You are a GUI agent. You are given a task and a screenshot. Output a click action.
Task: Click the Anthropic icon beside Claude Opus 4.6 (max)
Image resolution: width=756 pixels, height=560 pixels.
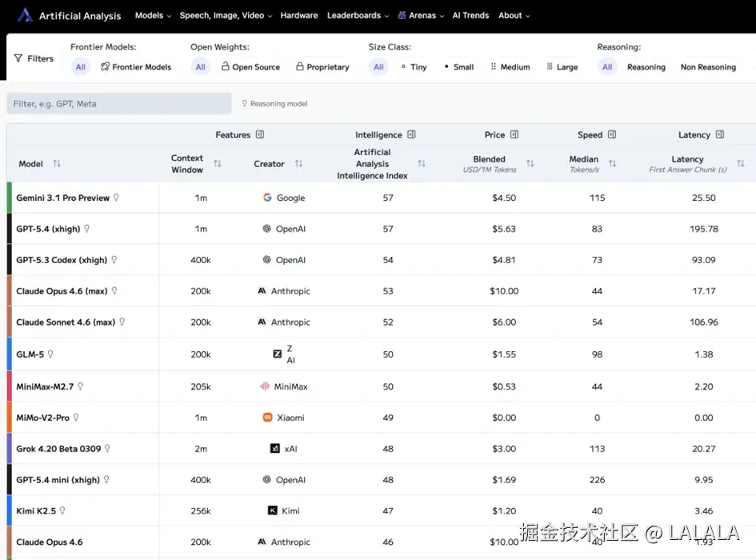(261, 290)
